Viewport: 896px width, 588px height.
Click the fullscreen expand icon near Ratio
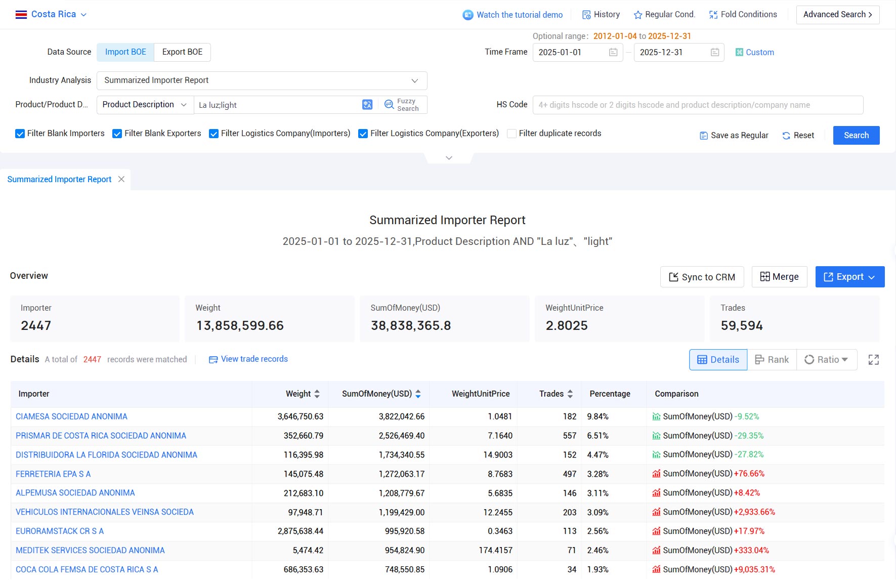click(x=874, y=360)
